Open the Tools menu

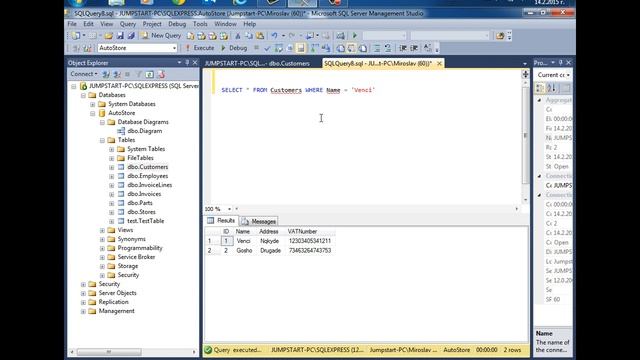(x=200, y=24)
